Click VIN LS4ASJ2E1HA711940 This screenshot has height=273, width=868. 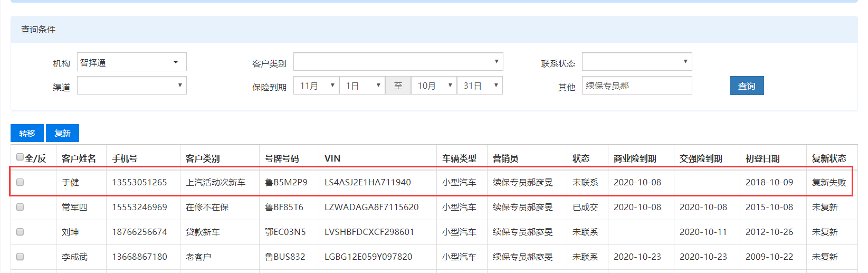point(368,182)
